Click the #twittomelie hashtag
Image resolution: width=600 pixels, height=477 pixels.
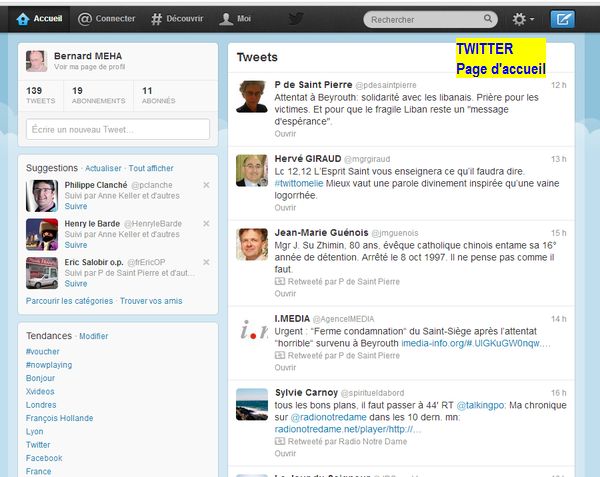click(299, 184)
